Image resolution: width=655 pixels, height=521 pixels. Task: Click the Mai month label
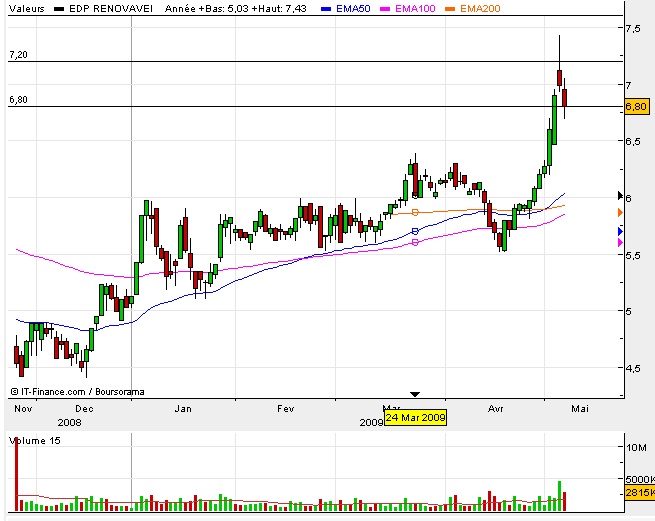[580, 409]
